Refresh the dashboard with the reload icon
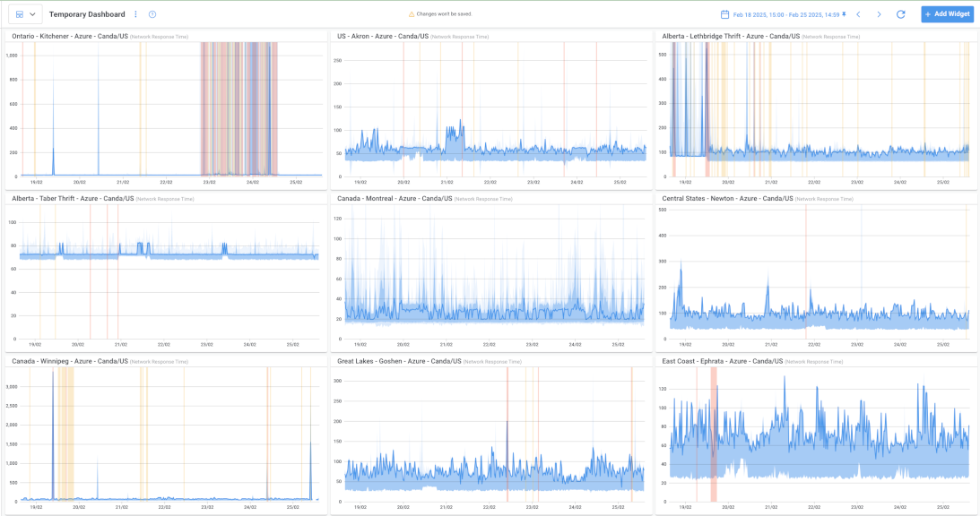 click(900, 14)
